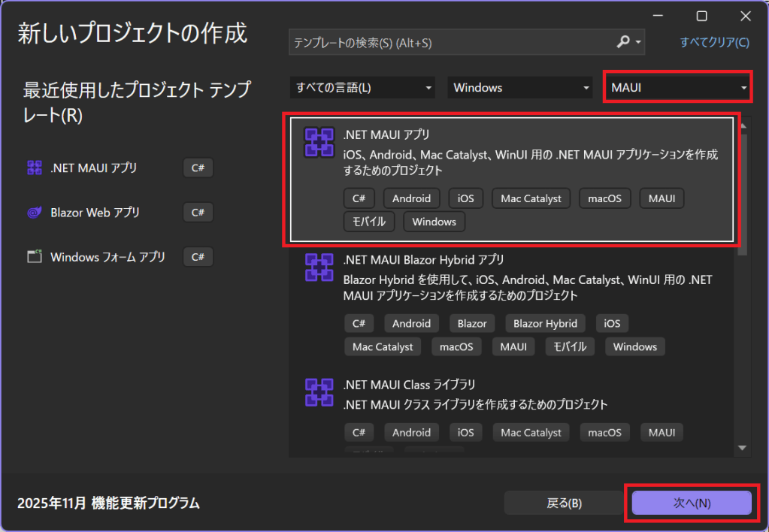Click the magnifying glass search icon

point(624,43)
